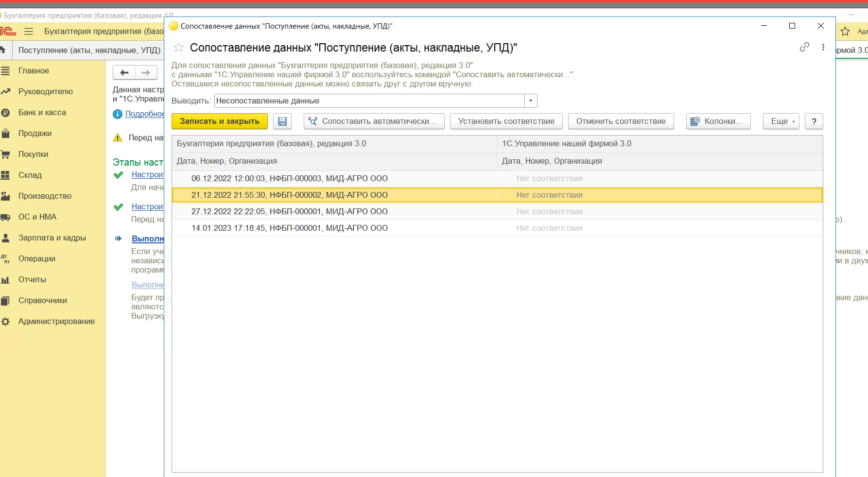Open the hamburger main menu icon
The image size is (868, 477).
tap(29, 32)
